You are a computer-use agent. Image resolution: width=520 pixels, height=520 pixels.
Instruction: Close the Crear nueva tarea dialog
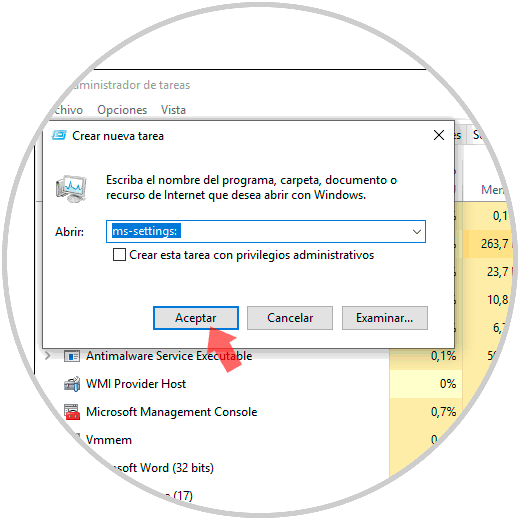[x=439, y=135]
